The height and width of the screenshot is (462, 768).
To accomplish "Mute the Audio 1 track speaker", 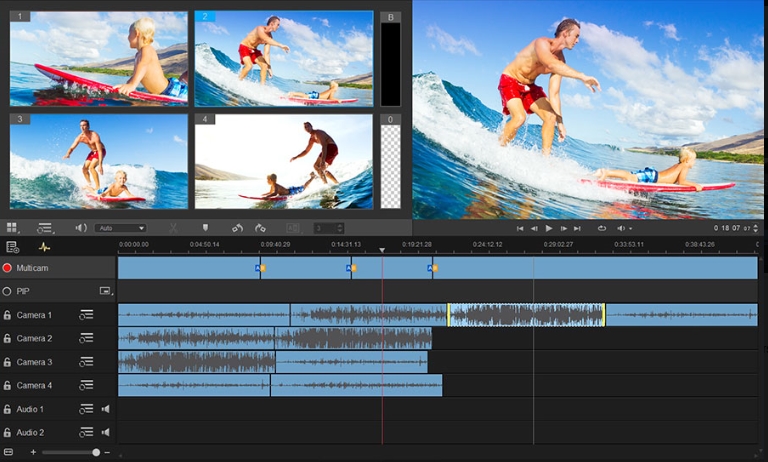I will [105, 409].
